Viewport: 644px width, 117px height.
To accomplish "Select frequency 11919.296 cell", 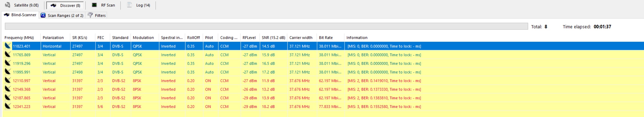I will click(21, 63).
